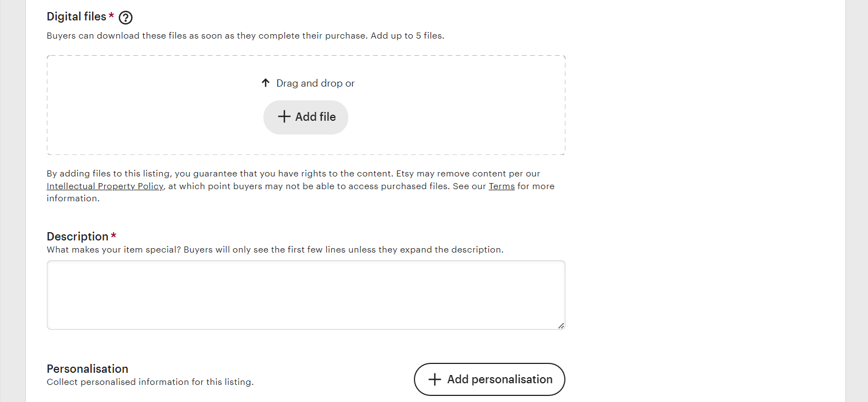Click the Add file button
Viewport: 868px width, 402px height.
click(305, 117)
